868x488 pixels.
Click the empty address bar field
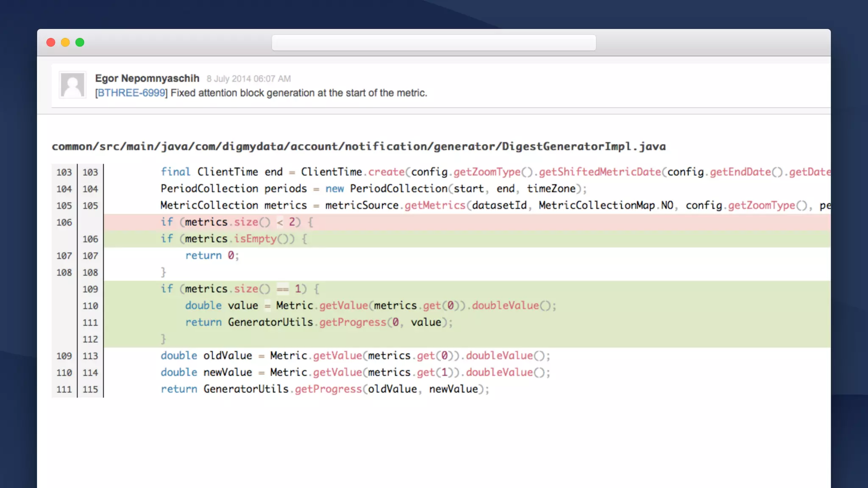(434, 43)
